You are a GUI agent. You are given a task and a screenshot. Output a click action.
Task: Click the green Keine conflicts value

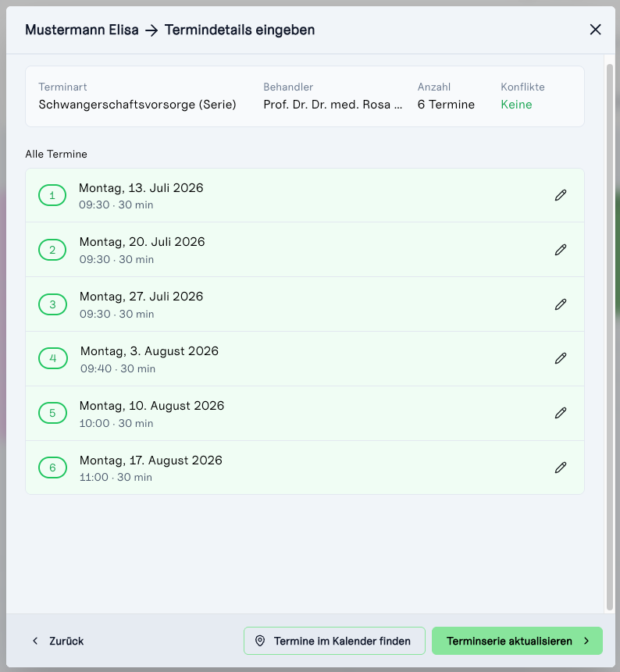coord(516,105)
